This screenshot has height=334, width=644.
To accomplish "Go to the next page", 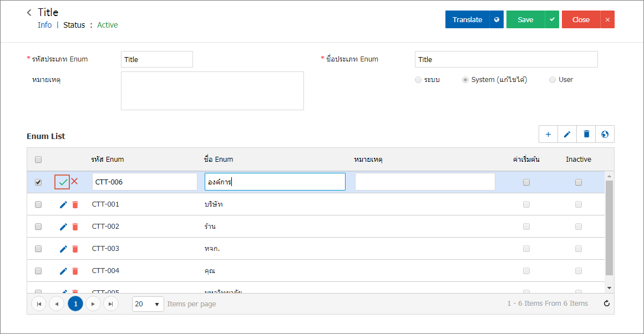I will click(93, 304).
